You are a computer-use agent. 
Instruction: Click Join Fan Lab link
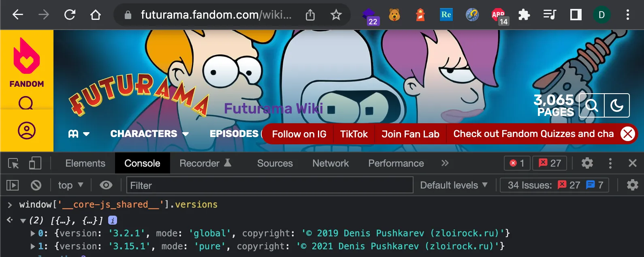(x=410, y=134)
